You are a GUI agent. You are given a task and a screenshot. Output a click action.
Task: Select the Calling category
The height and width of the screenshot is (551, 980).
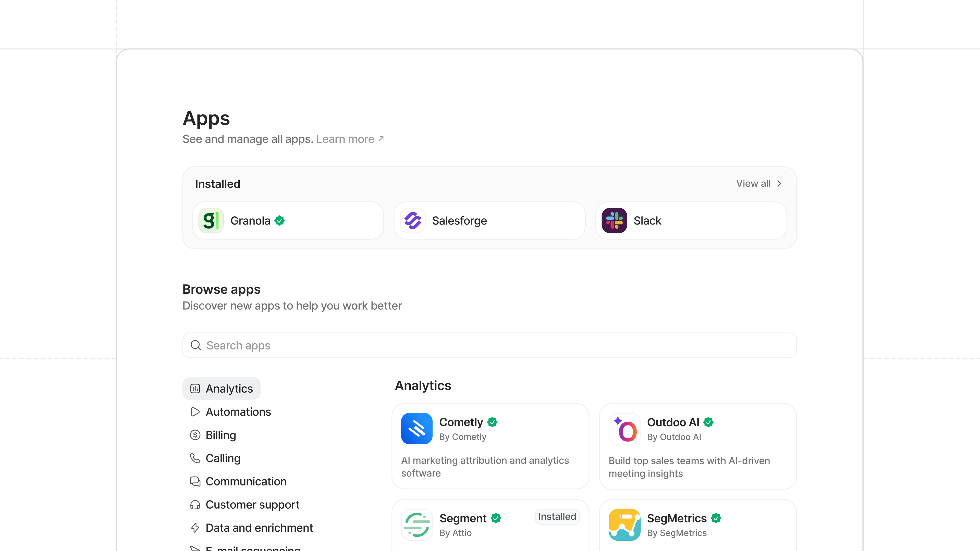click(x=223, y=458)
